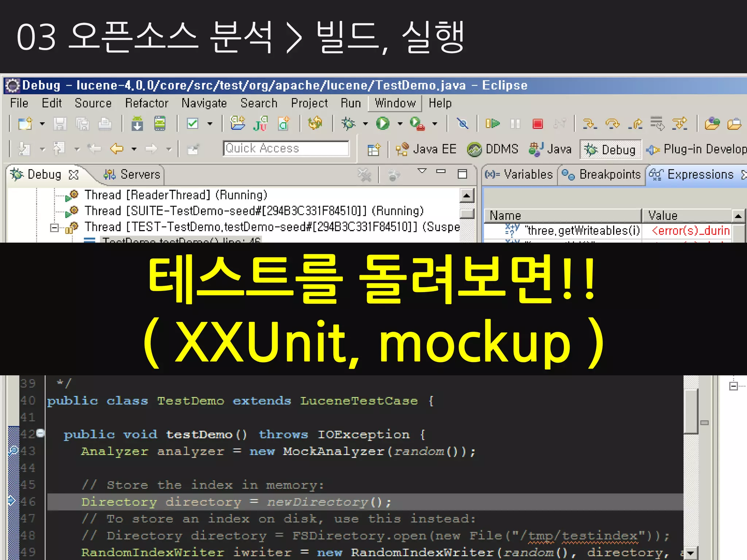Click the New Java Package icon

tap(238, 123)
